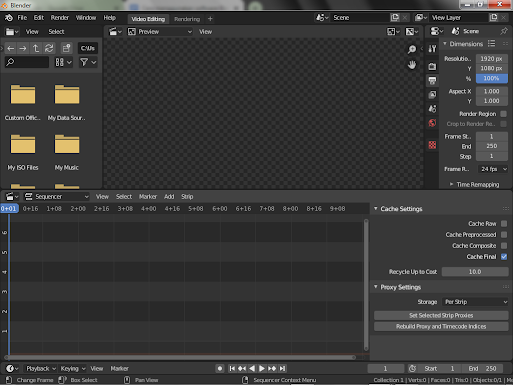Collapse the Dimensions panel
Viewport: 513px width, 385px height.
pyautogui.click(x=445, y=44)
